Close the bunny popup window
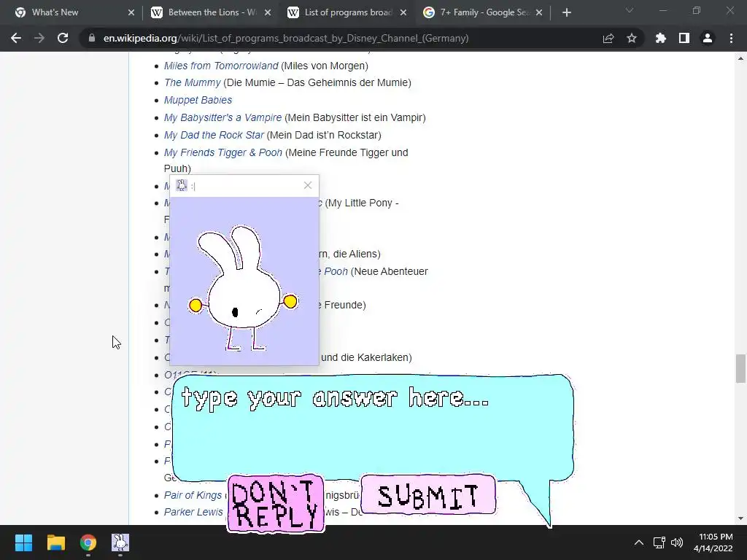Screen dimensions: 747x560 (x=308, y=186)
